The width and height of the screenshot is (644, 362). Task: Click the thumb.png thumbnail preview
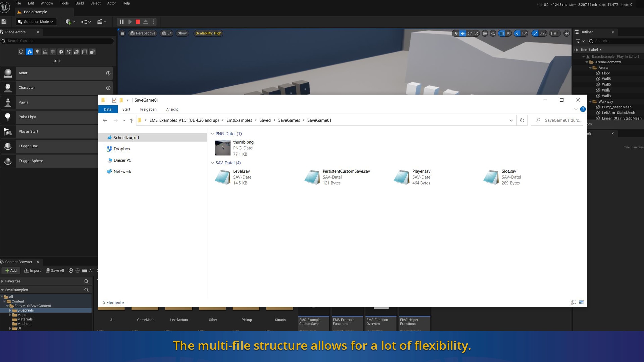point(223,147)
